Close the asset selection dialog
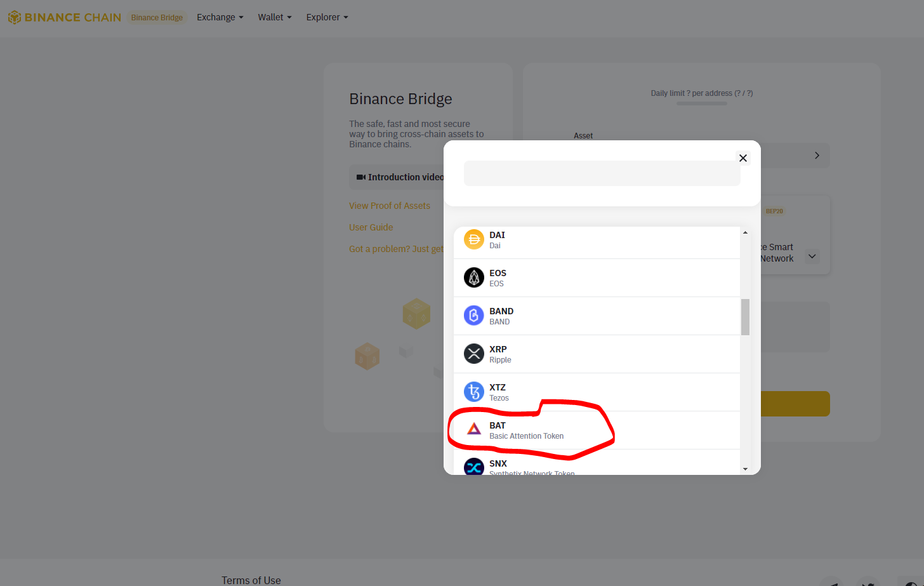 pos(743,158)
